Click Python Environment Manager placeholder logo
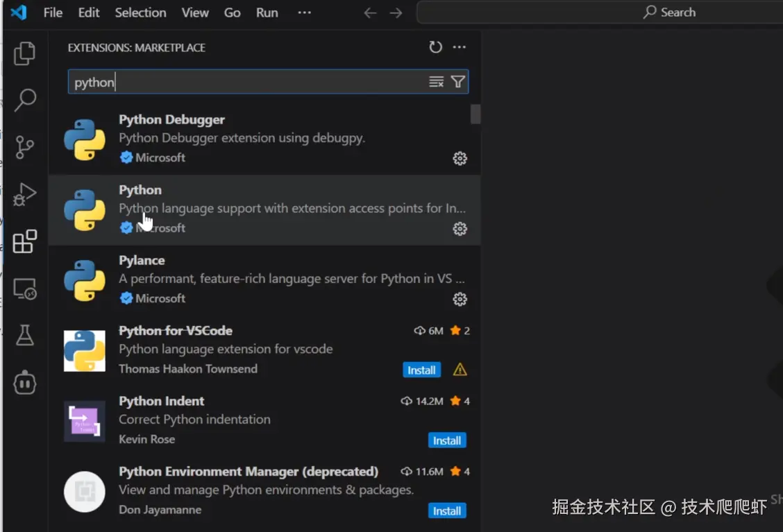The height and width of the screenshot is (532, 783). (x=85, y=492)
